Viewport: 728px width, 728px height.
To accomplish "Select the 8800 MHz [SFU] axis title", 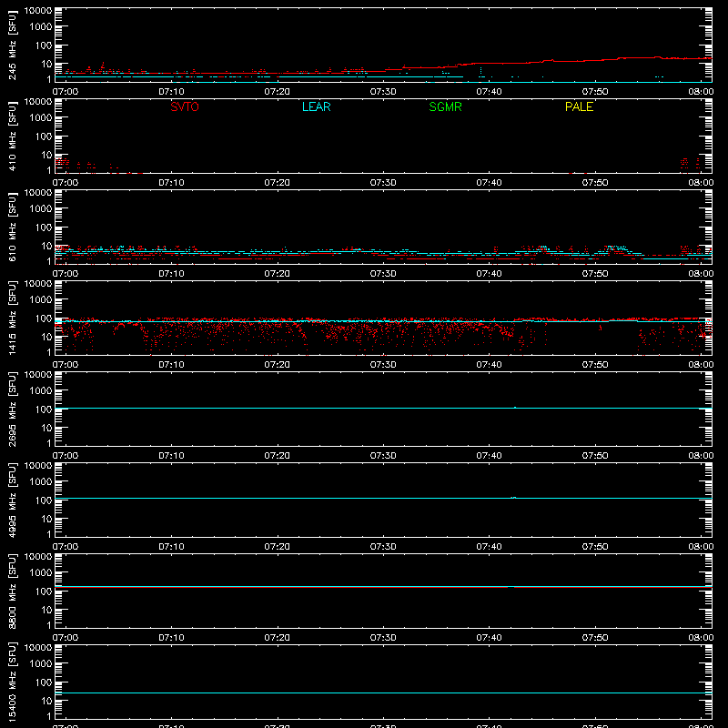I will [x=13, y=591].
